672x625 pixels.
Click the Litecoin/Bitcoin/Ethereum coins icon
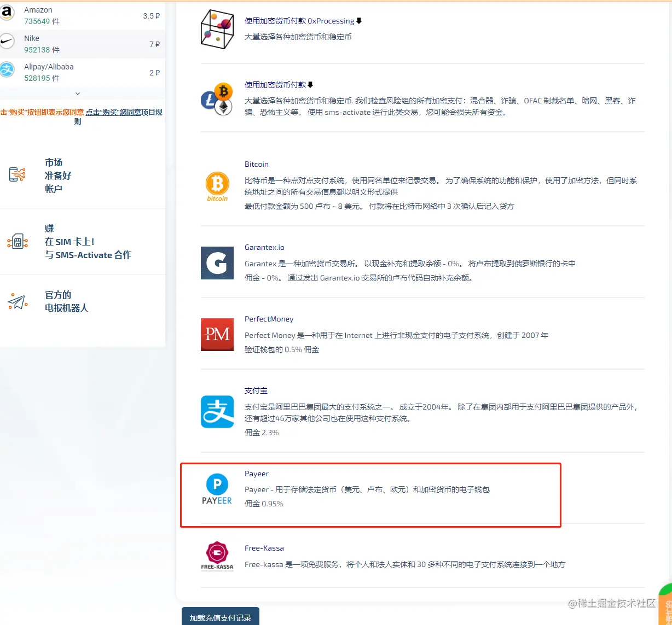coord(217,99)
